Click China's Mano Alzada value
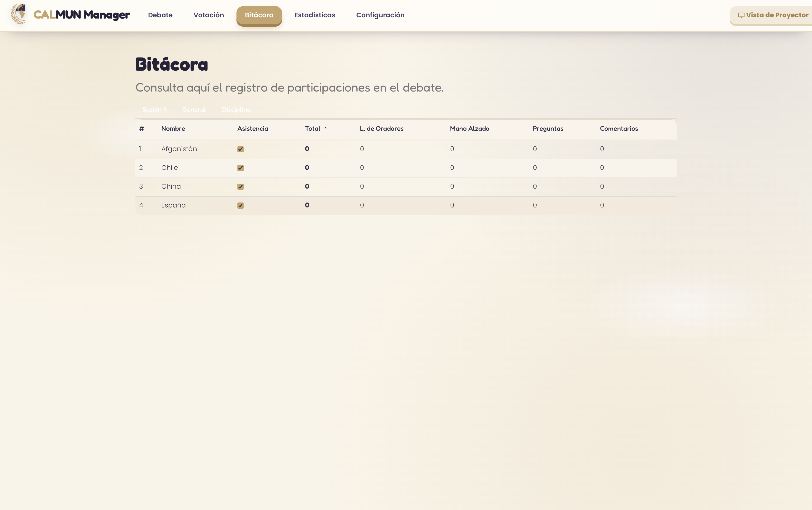Image resolution: width=812 pixels, height=510 pixels. 452,187
